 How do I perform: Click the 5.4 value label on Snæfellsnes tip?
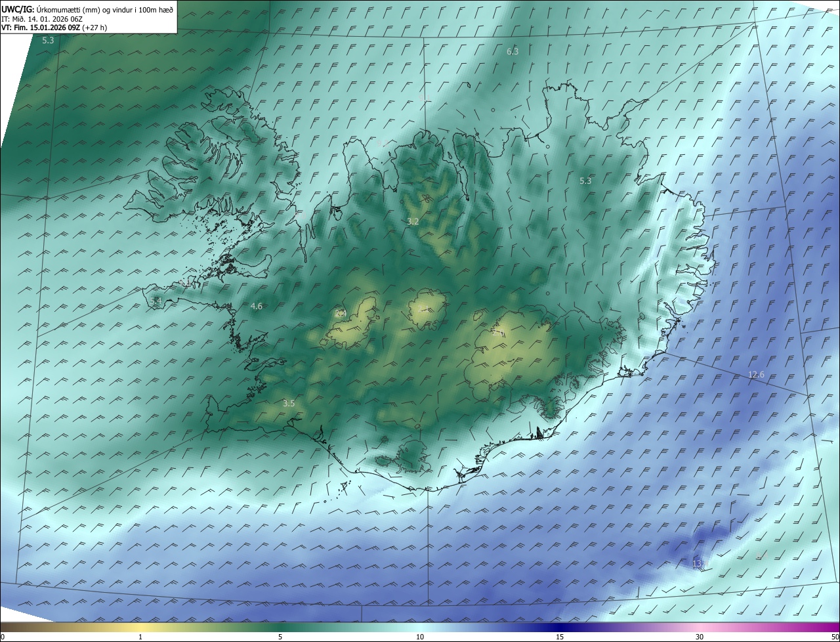tap(156, 301)
